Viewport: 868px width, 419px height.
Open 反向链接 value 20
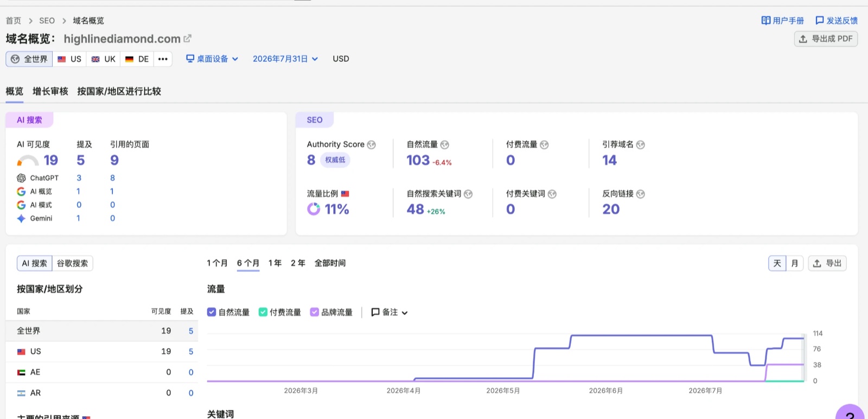[611, 209]
